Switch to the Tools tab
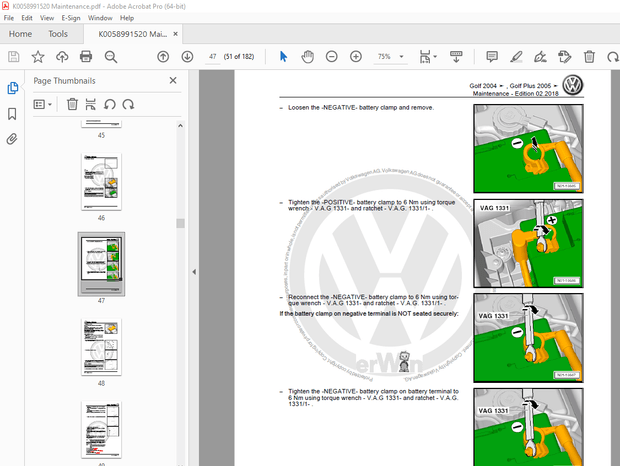620x466 pixels. point(58,34)
